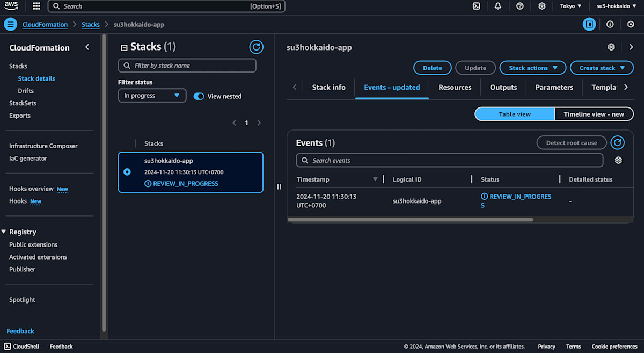Open the Events - updated tab
Viewport: 644px width, 353px height.
tap(392, 87)
